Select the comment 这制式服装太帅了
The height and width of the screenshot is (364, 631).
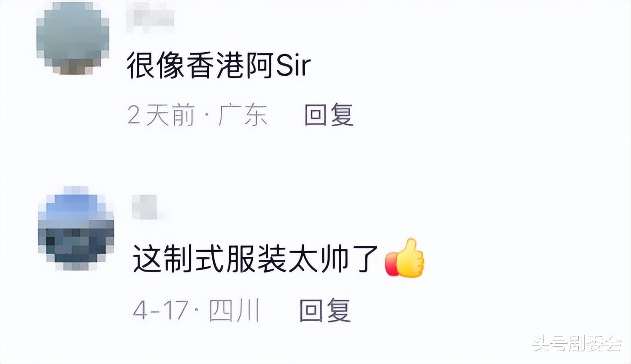click(255, 259)
